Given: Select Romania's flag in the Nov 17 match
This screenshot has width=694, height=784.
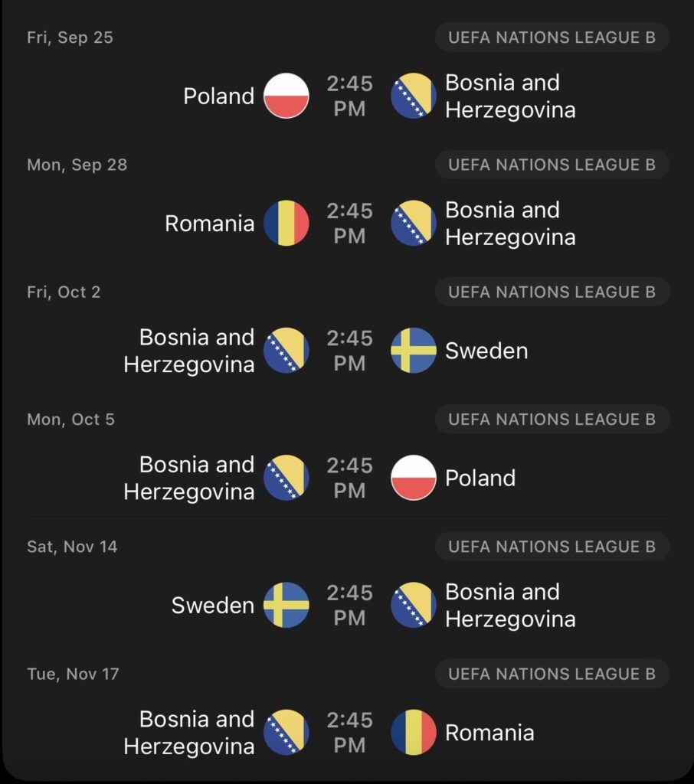Looking at the screenshot, I should (x=414, y=733).
